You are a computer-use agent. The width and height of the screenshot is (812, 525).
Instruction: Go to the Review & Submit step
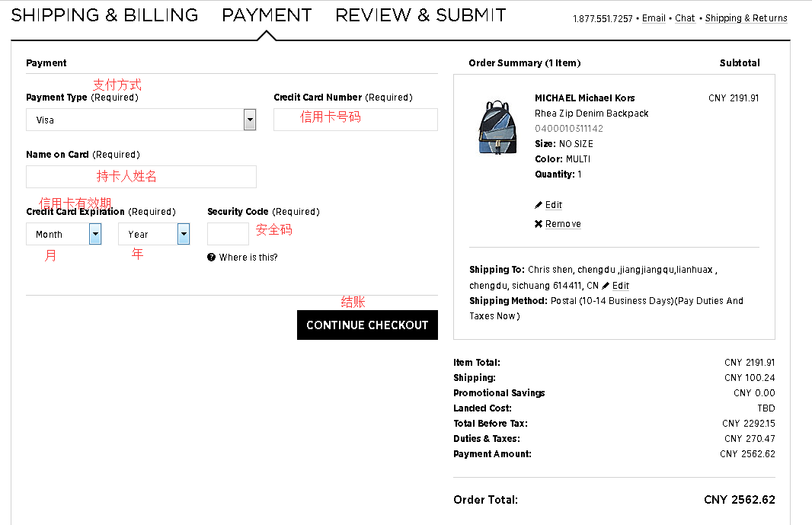420,15
